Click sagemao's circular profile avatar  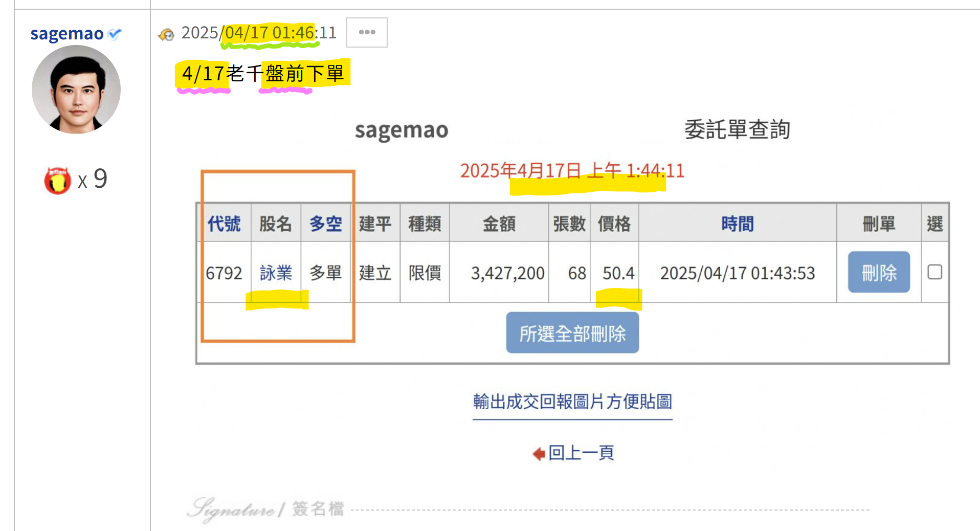coord(76,90)
